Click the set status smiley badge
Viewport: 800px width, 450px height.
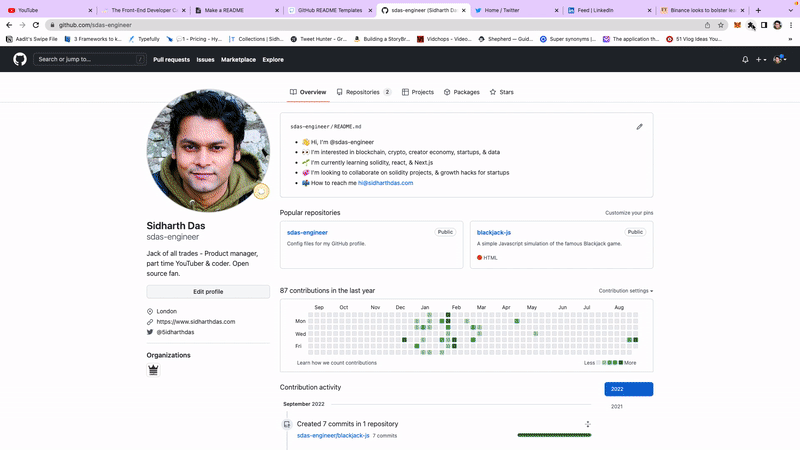(261, 191)
